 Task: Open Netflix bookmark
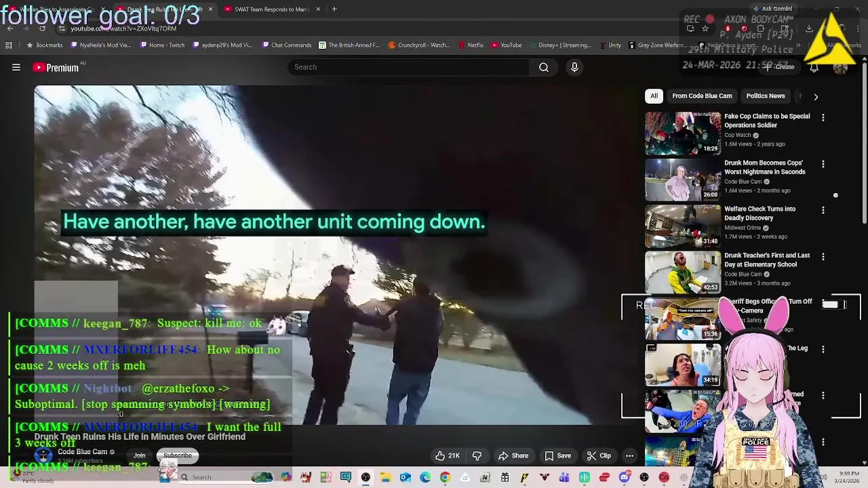pos(471,45)
